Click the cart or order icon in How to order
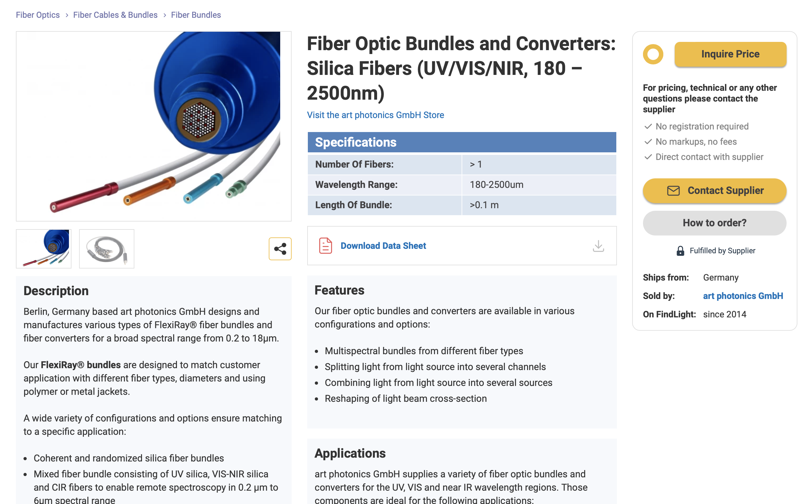Image resolution: width=812 pixels, height=504 pixels. click(714, 223)
